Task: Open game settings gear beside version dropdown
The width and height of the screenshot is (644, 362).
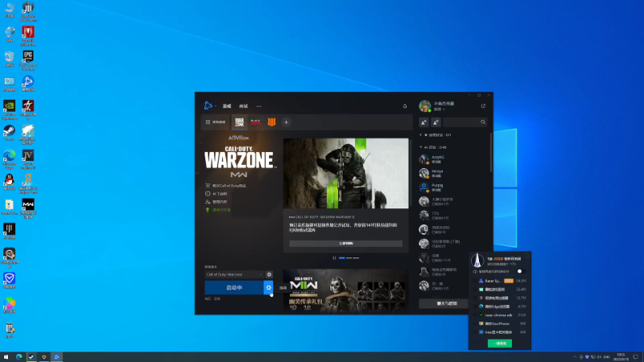Action: [269, 274]
